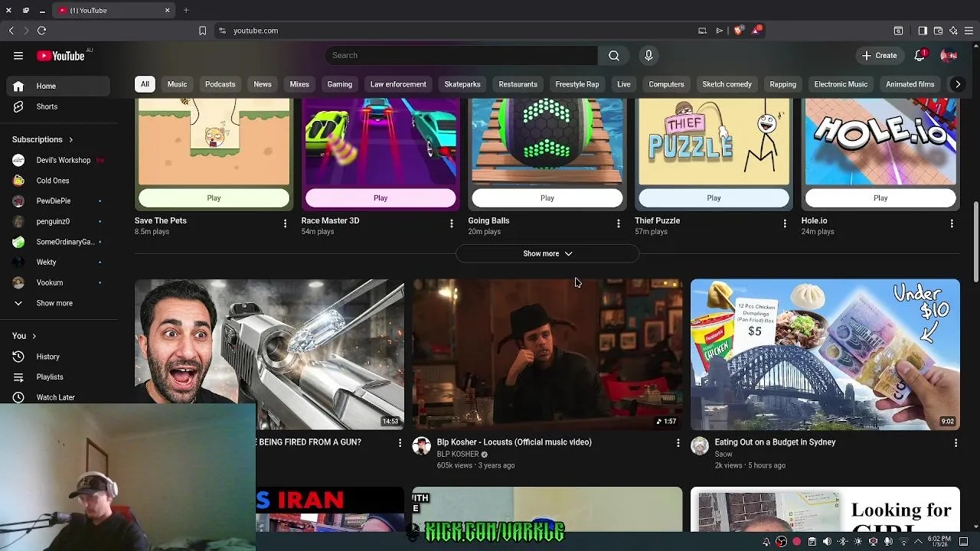980x551 pixels.
Task: Open the penguinz0 channel avatar
Action: 18,221
